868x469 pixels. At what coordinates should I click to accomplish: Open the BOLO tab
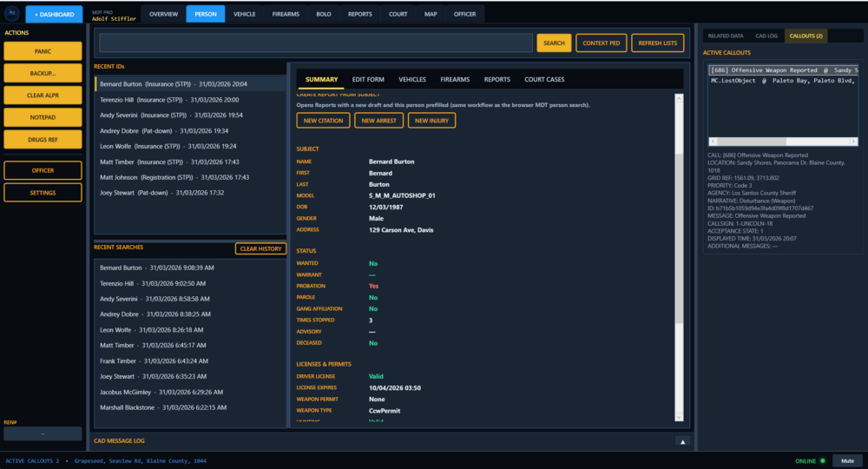click(323, 15)
